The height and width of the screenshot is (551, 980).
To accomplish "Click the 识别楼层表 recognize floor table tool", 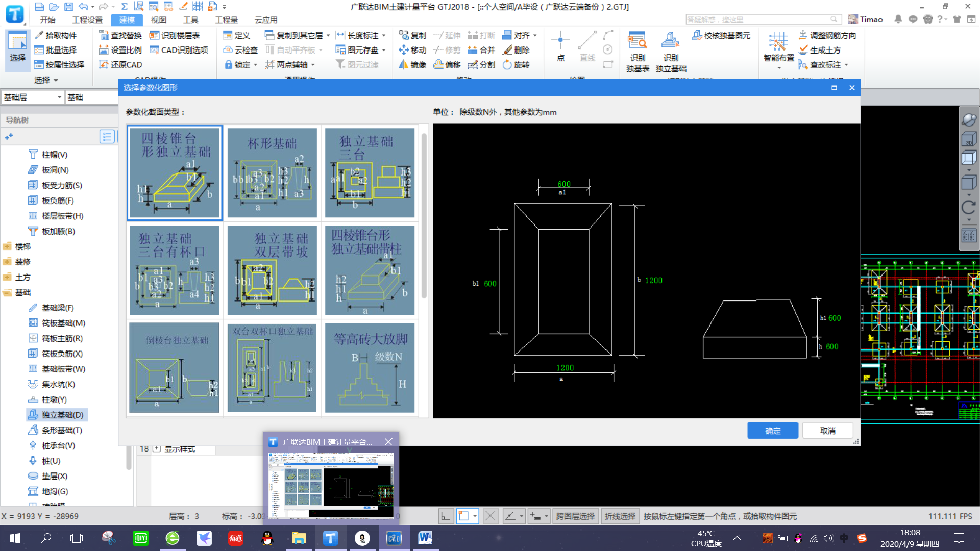I will tap(175, 35).
